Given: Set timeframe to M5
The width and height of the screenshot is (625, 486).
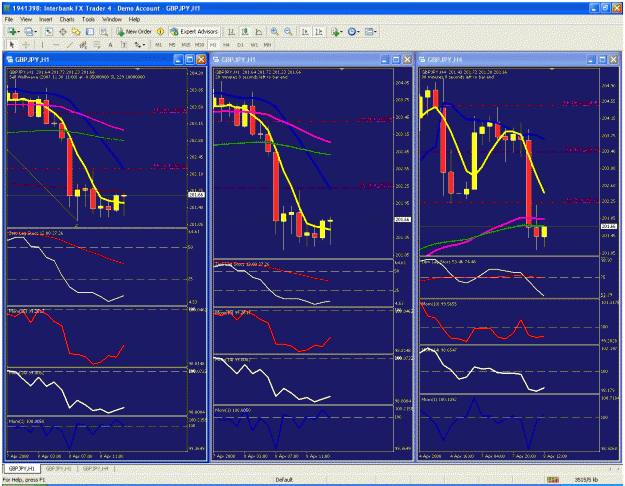Looking at the screenshot, I should pos(172,45).
